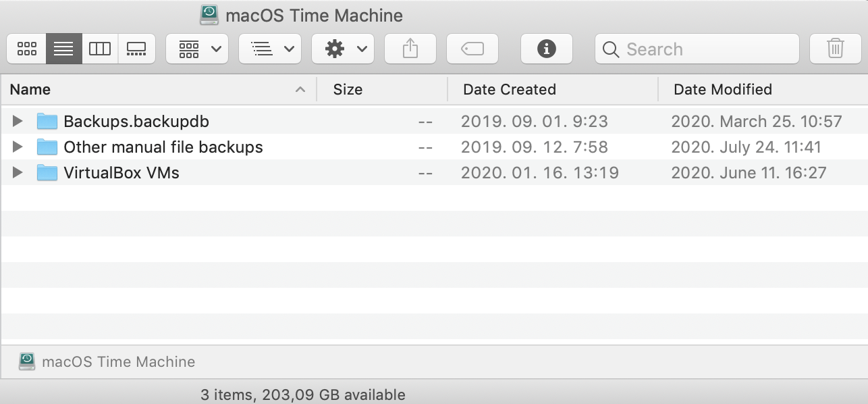Switch to gallery view
The height and width of the screenshot is (404, 868).
[x=136, y=49]
